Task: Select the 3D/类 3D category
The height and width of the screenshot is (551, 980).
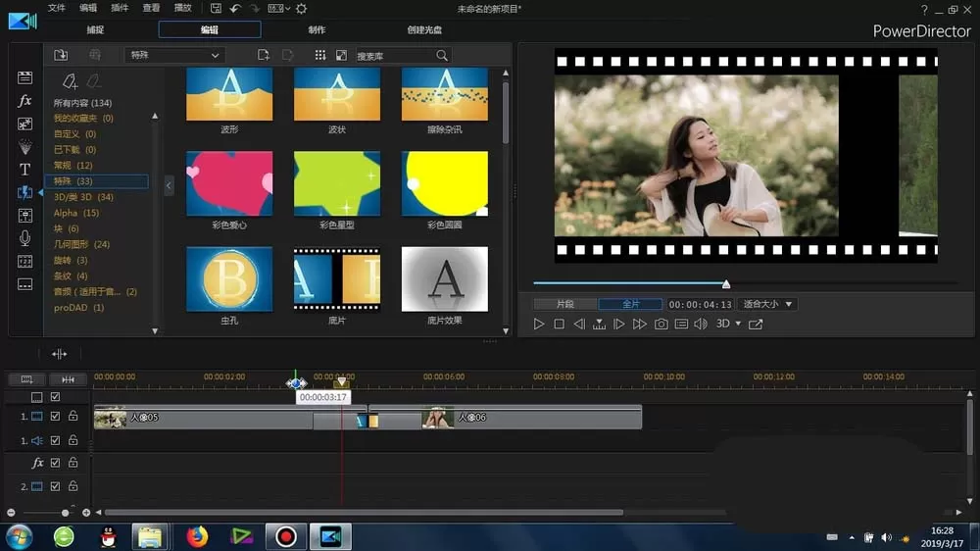Action: click(x=83, y=197)
